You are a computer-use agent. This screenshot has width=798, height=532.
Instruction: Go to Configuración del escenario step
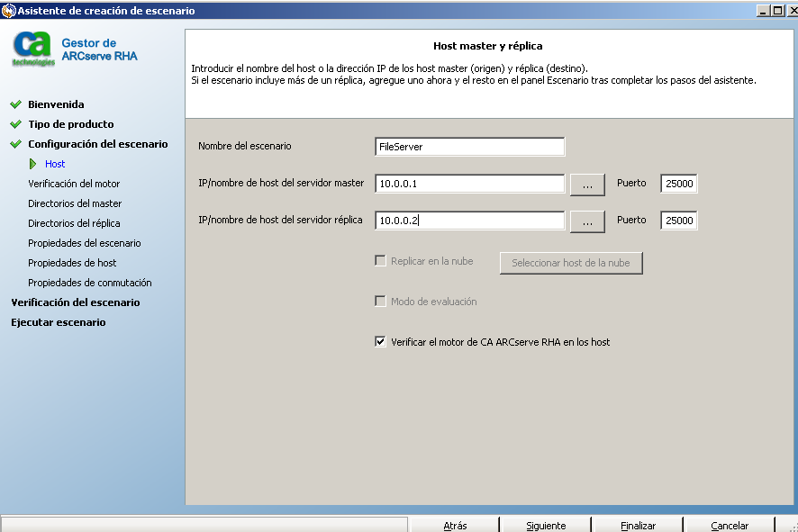97,144
